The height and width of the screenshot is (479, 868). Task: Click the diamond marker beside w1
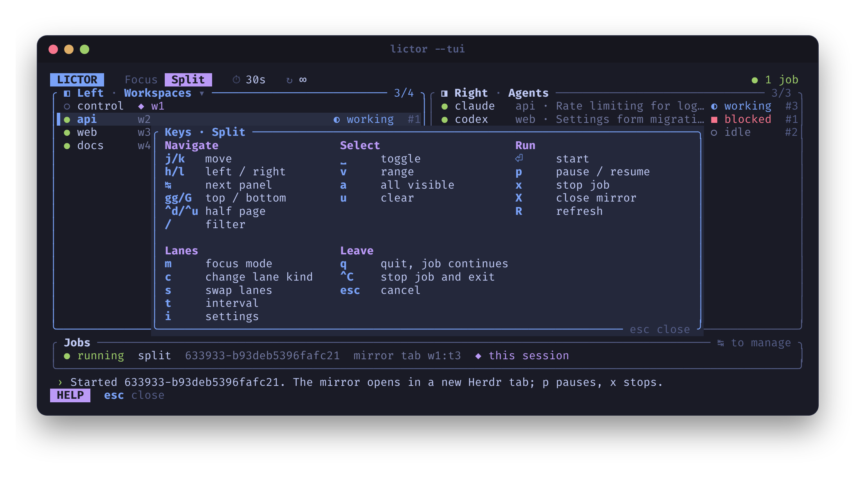tap(141, 106)
